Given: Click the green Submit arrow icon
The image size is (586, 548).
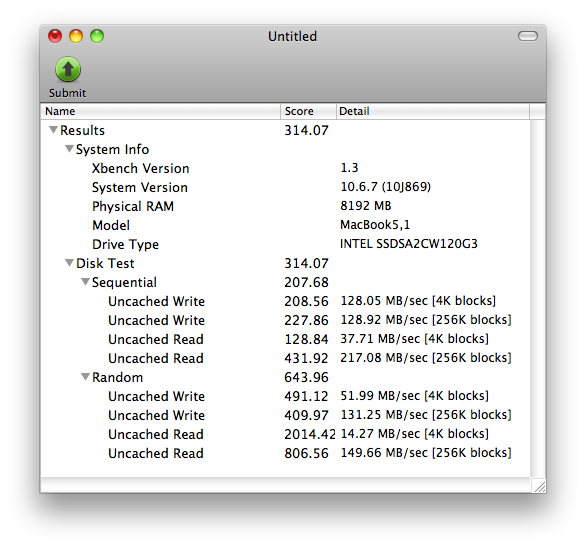Looking at the screenshot, I should click(68, 69).
